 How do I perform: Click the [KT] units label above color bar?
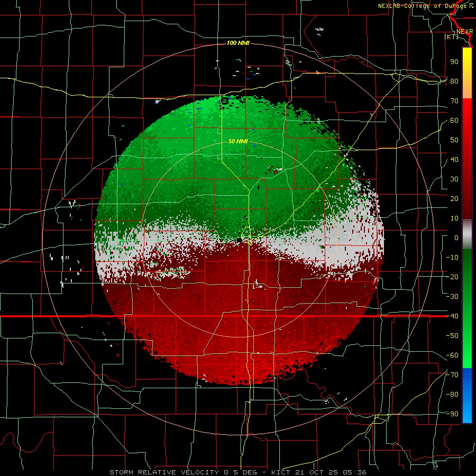[452, 36]
